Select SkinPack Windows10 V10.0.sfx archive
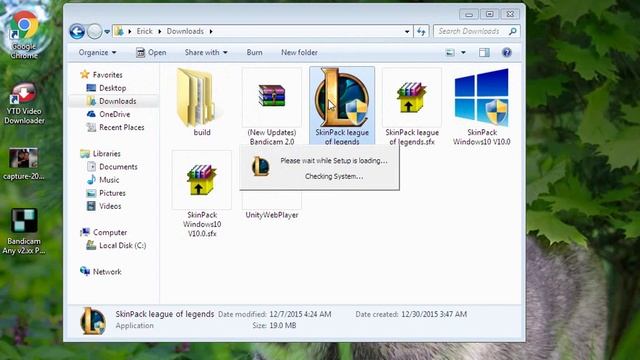This screenshot has width=640, height=360. (202, 180)
